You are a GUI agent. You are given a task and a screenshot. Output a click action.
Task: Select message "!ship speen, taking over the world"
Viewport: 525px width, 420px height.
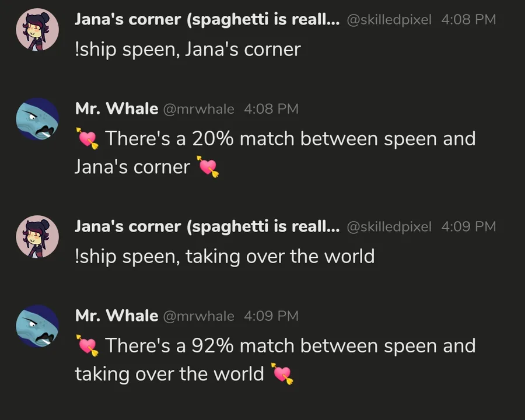[225, 257]
